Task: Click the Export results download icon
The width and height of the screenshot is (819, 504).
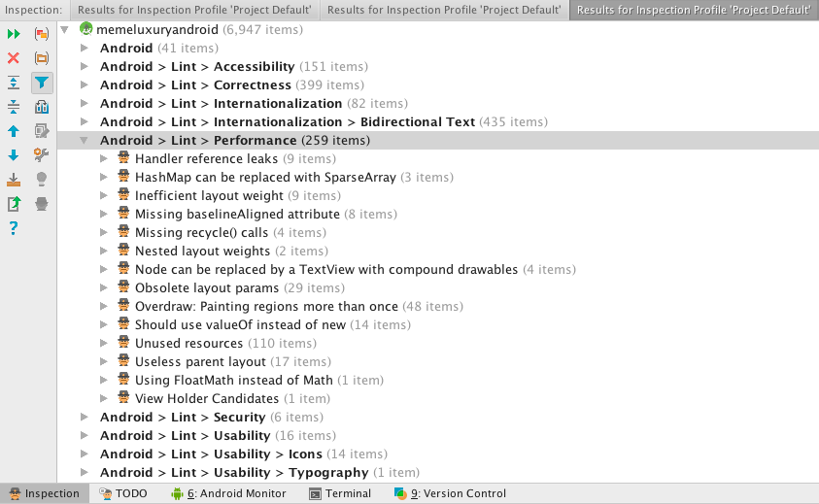Action: (x=14, y=180)
